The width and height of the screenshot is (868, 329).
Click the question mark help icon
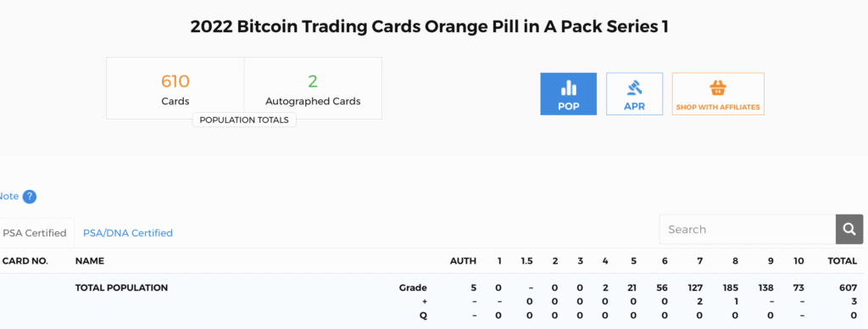[30, 197]
